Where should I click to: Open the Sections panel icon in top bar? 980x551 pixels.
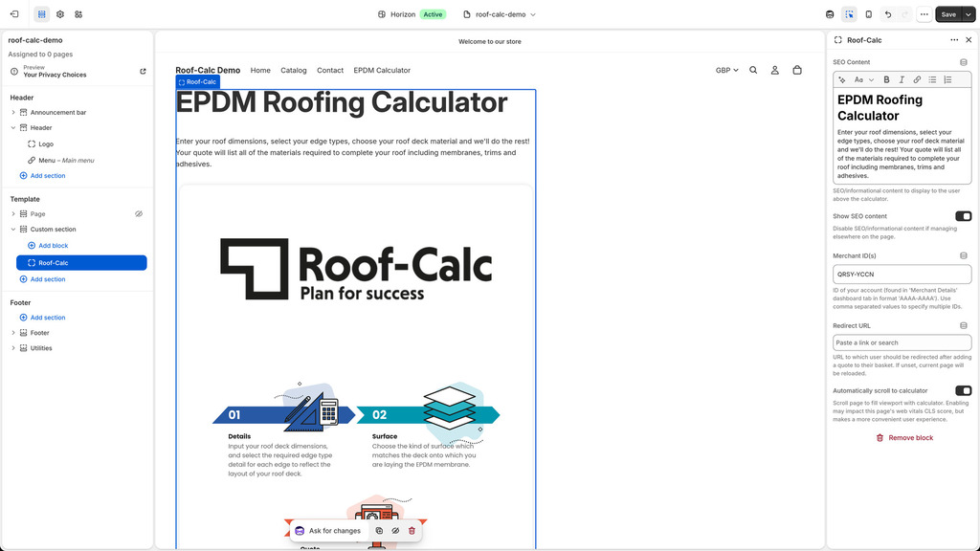pos(42,13)
